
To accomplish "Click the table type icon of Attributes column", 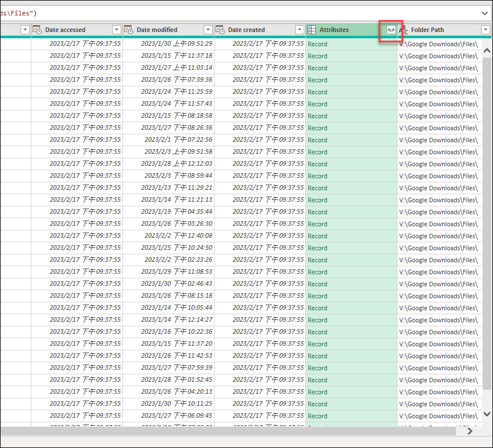I will [x=311, y=30].
